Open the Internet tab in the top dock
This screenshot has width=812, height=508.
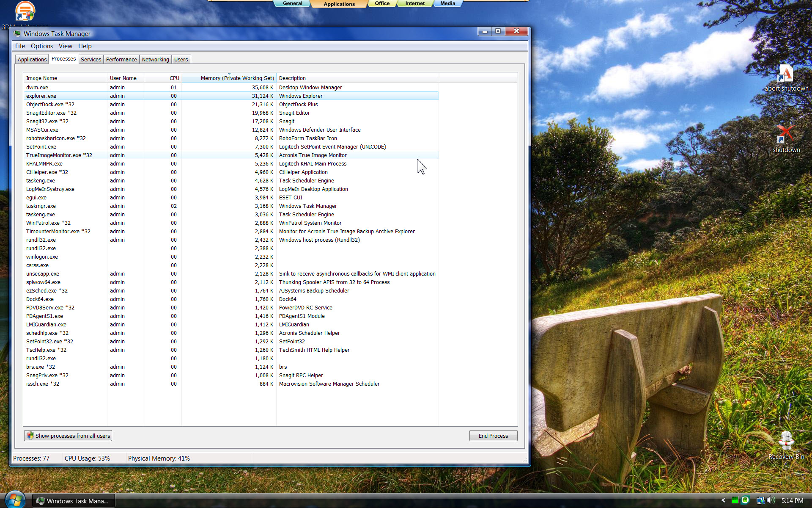click(x=415, y=3)
